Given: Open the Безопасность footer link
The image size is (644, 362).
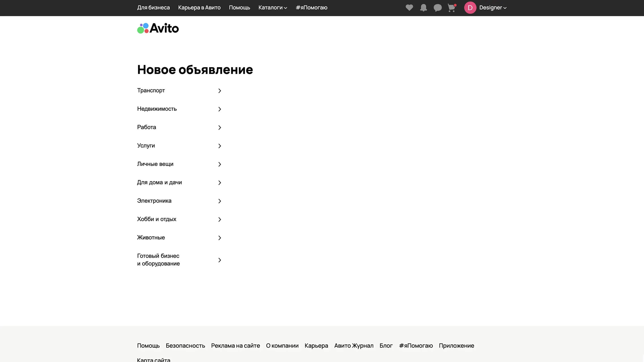Looking at the screenshot, I should [x=185, y=346].
